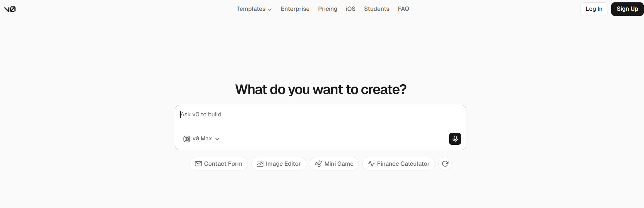Viewport: 644px width, 208px height.
Task: Choose the Mini Game suggestion
Action: point(334,164)
